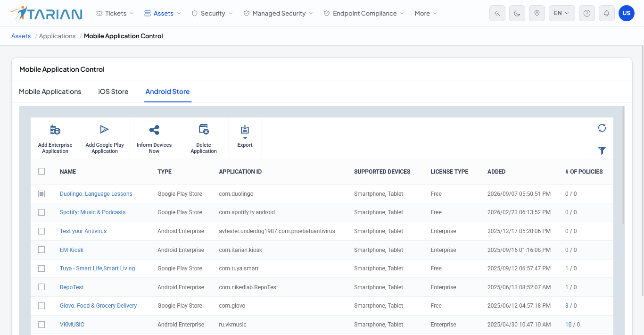This screenshot has width=644, height=335.
Task: Open the Test your Antivirus link
Action: [83, 231]
